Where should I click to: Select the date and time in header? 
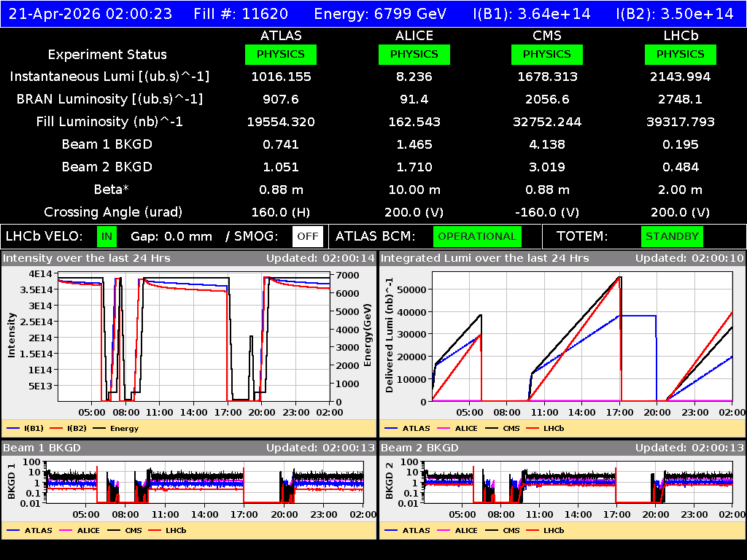(x=90, y=13)
